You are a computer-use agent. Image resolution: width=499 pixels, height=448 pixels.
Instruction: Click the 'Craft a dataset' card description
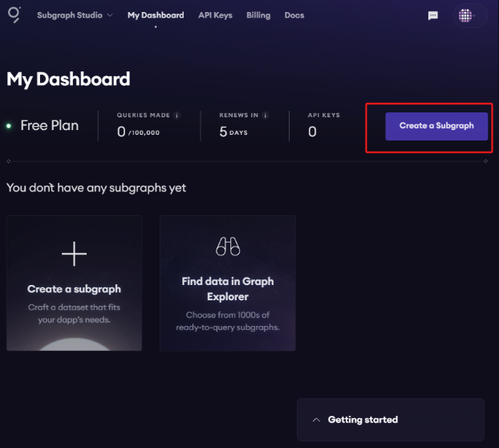[74, 314]
